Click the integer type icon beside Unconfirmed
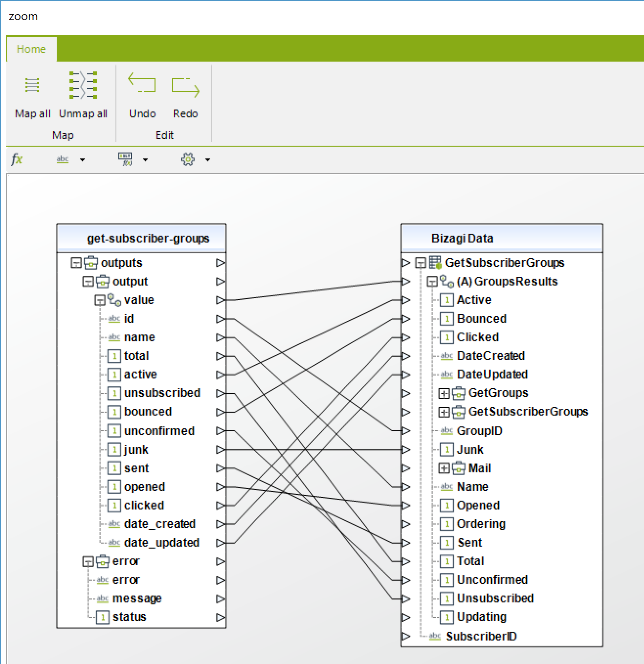 (x=447, y=580)
